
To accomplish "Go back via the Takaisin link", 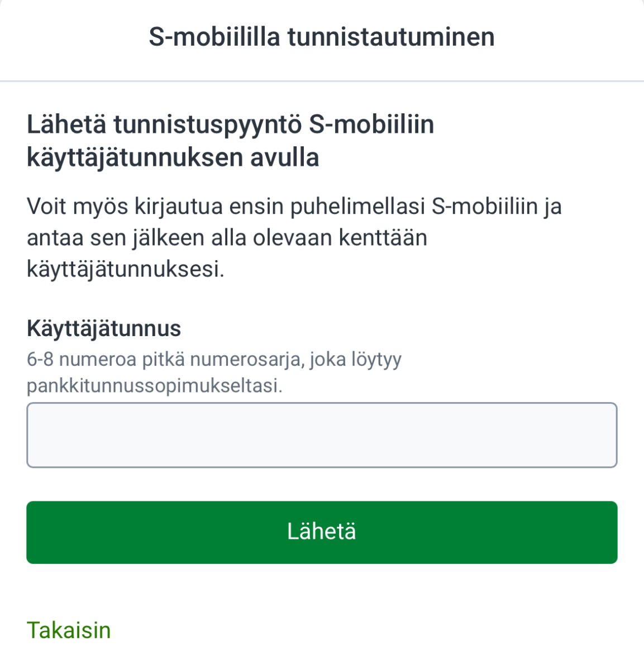I will 69,630.
